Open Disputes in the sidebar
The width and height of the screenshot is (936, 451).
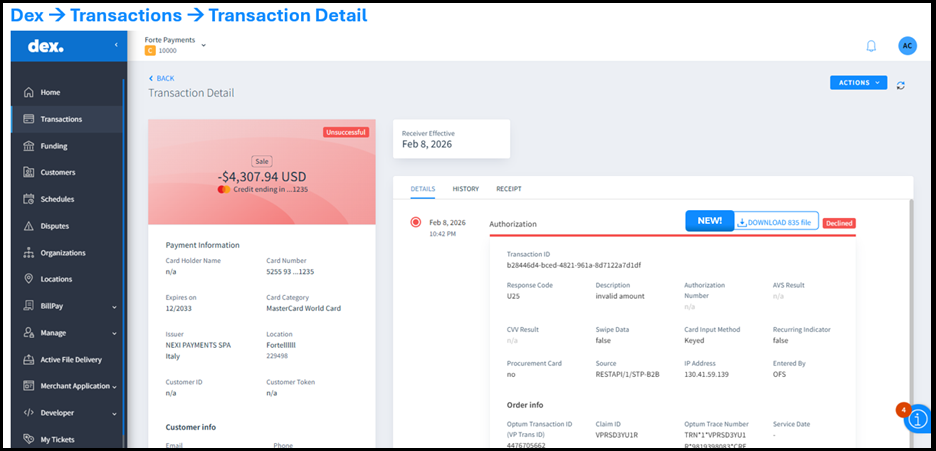[x=55, y=226]
